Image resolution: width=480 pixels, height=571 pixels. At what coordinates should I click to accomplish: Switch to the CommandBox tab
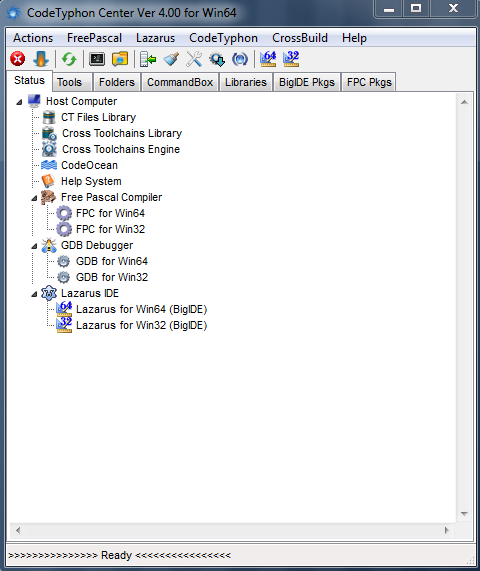[180, 82]
